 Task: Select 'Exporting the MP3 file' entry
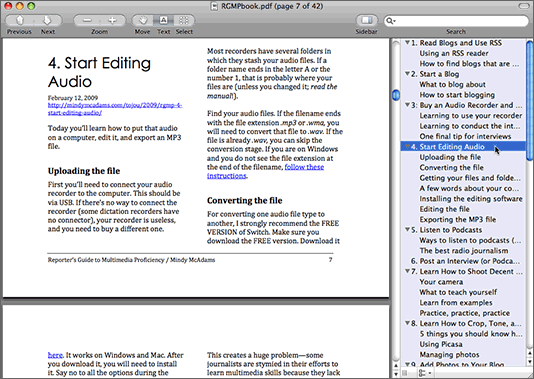click(x=457, y=219)
